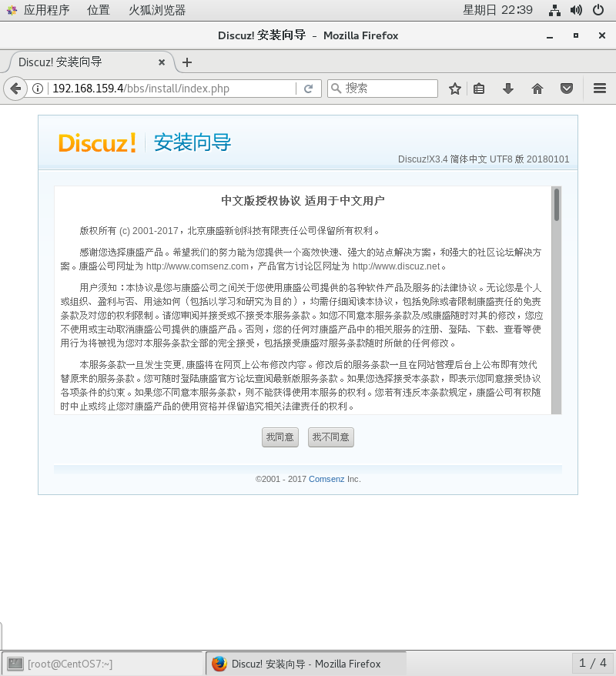This screenshot has height=676, width=616.
Task: Bookmark this page with the star icon
Action: pos(455,89)
